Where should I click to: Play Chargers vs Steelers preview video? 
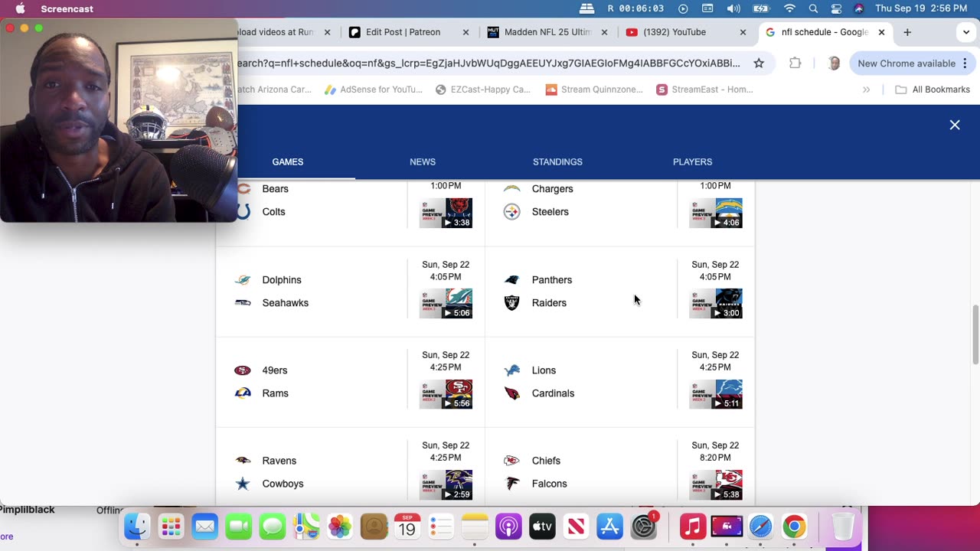coord(715,213)
